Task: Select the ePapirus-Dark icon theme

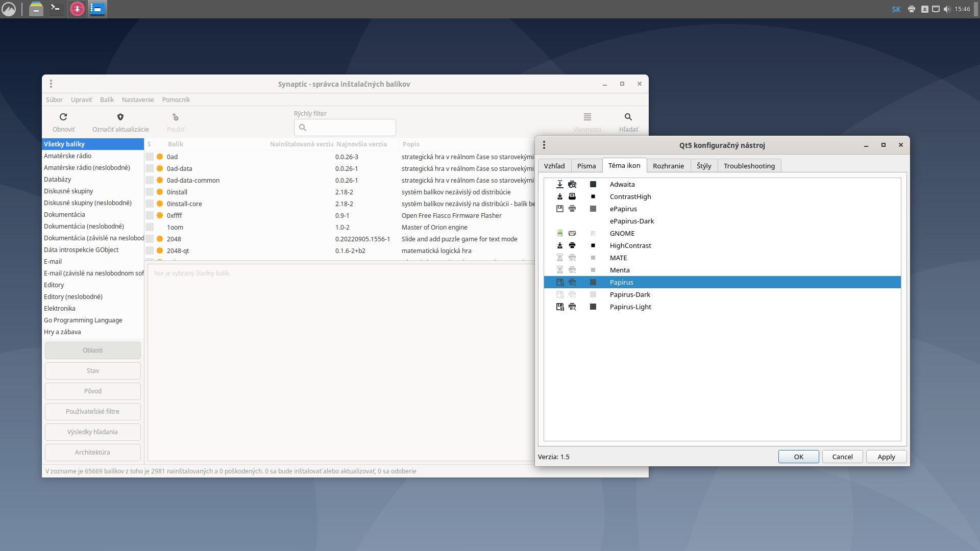Action: (722, 221)
